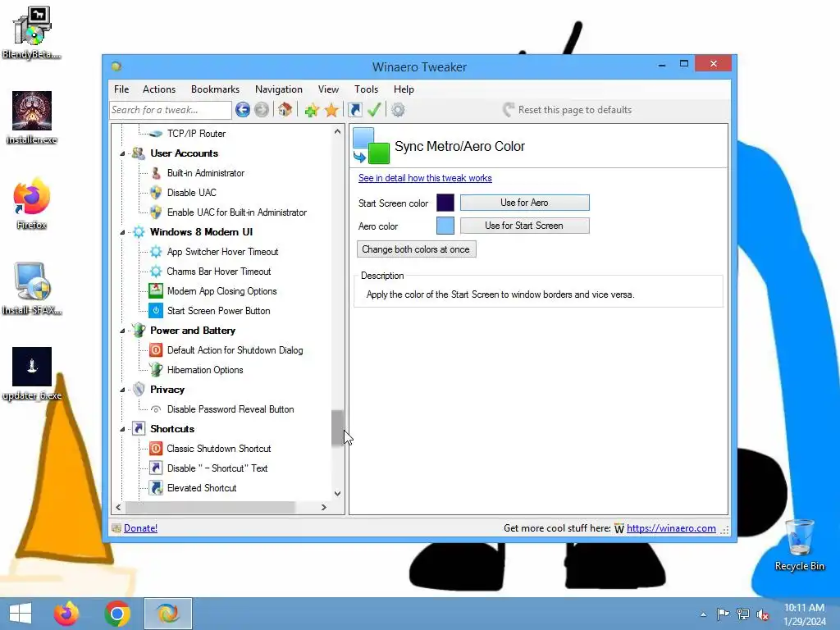
Task: Click the Privacy shield category icon
Action: pos(139,390)
